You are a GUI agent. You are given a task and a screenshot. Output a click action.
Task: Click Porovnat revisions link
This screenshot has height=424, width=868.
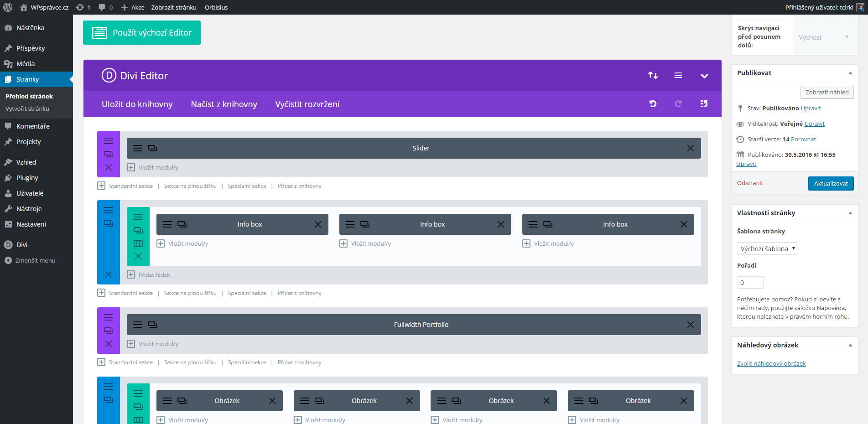coord(803,140)
